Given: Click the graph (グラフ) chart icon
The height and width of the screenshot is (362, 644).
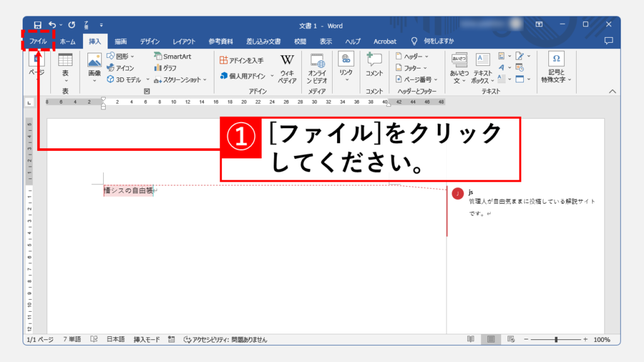Looking at the screenshot, I should (x=165, y=68).
